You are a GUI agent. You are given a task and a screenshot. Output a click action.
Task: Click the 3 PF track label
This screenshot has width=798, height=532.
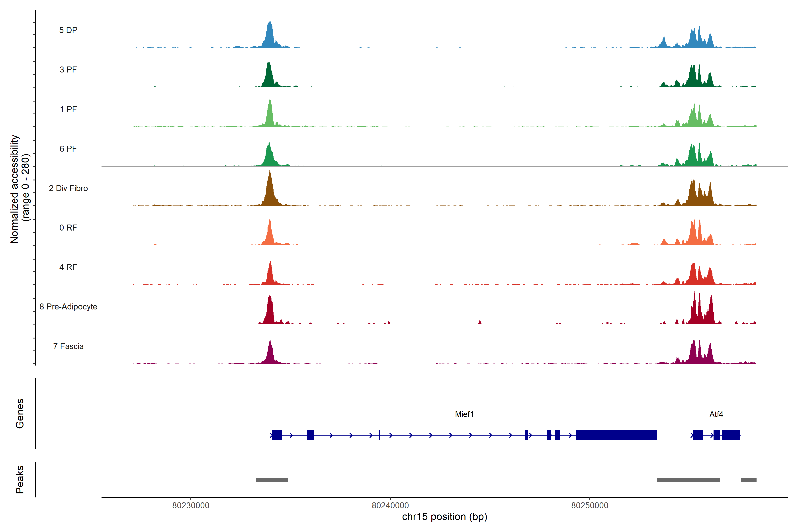coord(68,70)
